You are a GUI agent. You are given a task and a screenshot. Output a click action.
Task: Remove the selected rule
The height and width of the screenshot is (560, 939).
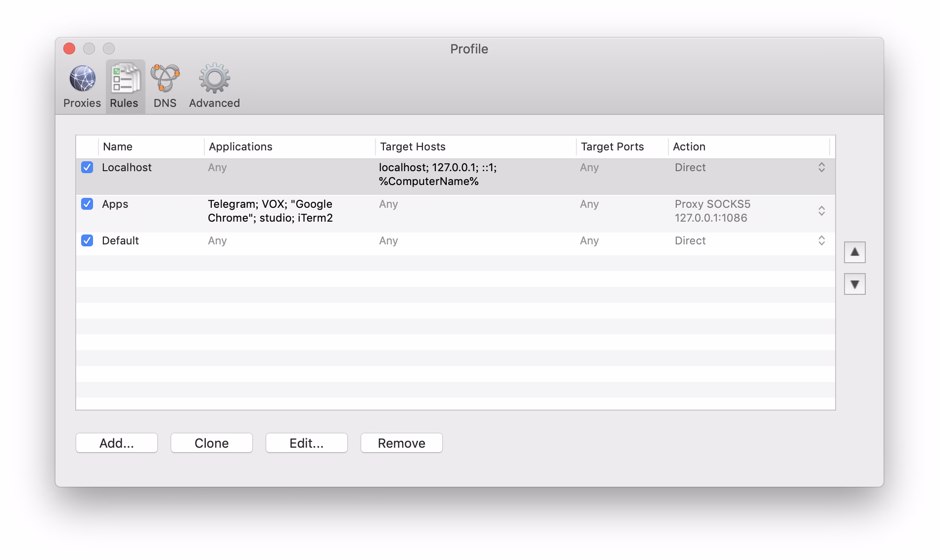click(x=401, y=443)
